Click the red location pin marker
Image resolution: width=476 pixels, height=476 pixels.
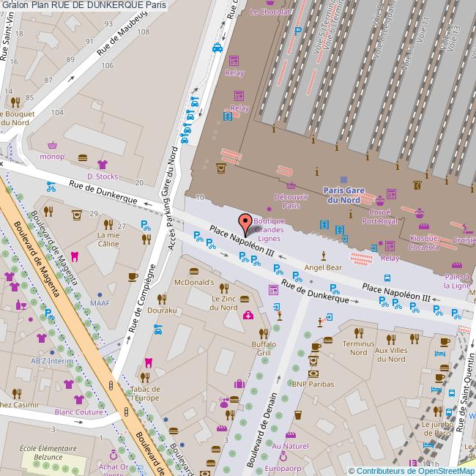pyautogui.click(x=245, y=225)
